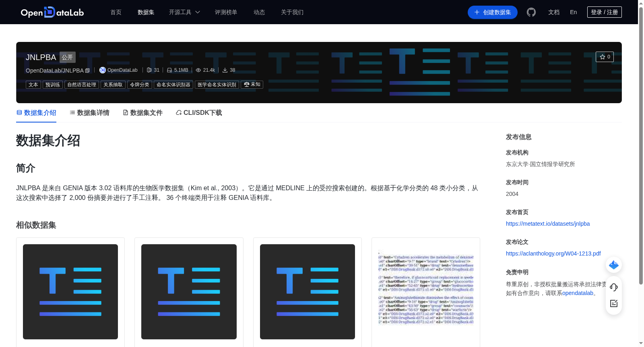Open the DDI text-sample similar dataset thumbnail
This screenshot has width=644, height=347.
click(426, 292)
